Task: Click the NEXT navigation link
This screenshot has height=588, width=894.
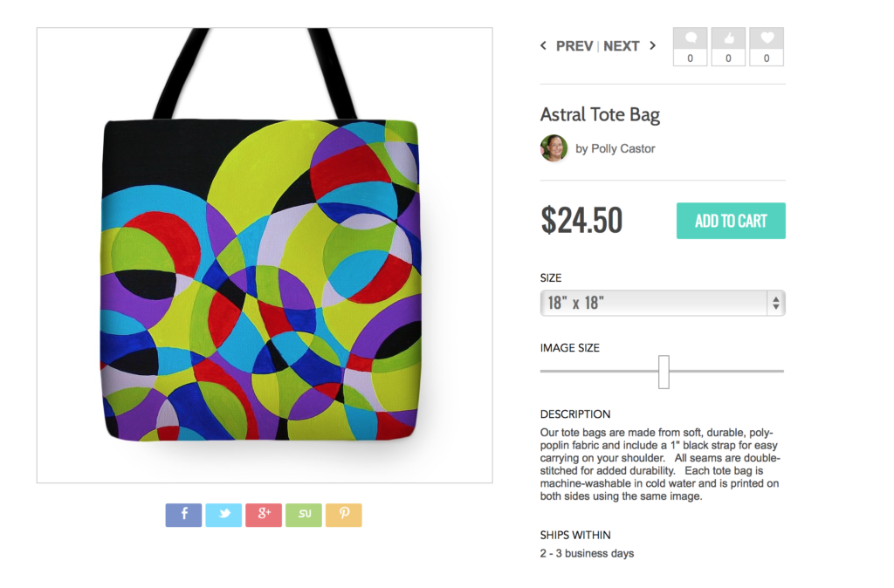Action: pos(621,46)
